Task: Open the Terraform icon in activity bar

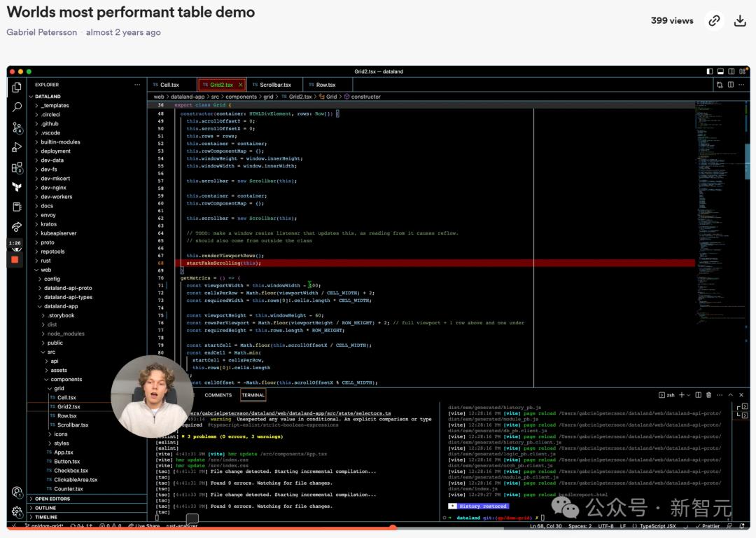Action: tap(17, 187)
